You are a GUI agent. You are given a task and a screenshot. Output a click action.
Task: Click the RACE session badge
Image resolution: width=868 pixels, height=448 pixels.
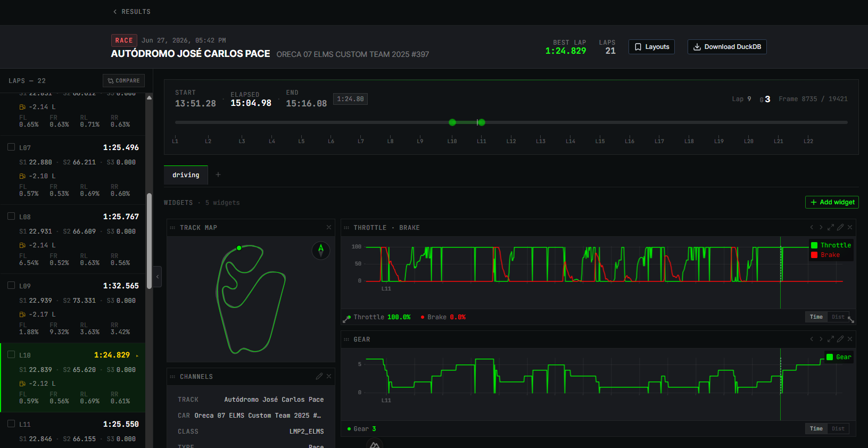pyautogui.click(x=124, y=40)
